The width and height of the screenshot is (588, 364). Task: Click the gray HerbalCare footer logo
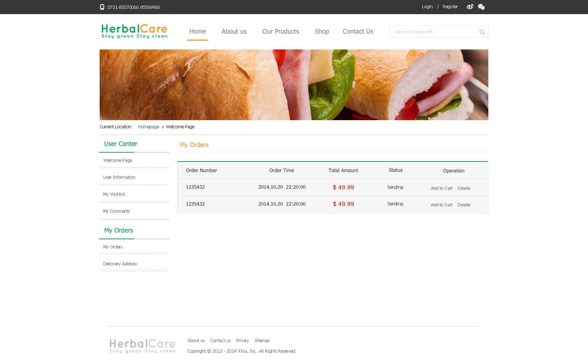(142, 346)
